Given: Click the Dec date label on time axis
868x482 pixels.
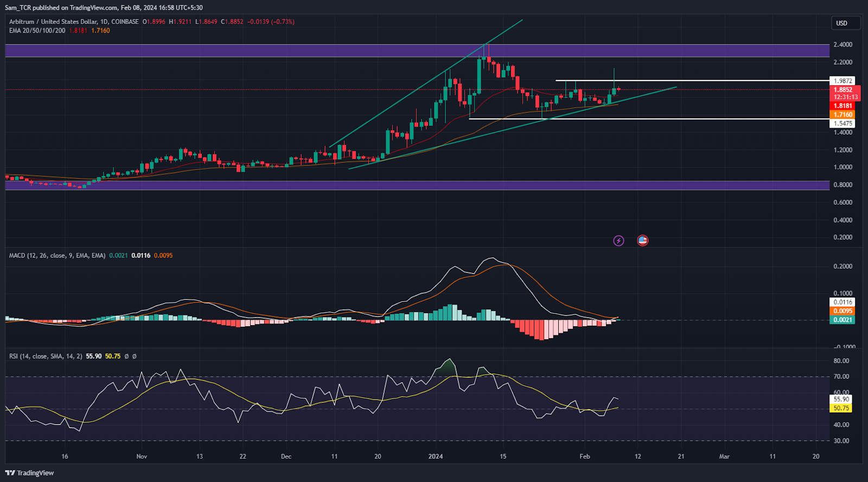Looking at the screenshot, I should 286,456.
